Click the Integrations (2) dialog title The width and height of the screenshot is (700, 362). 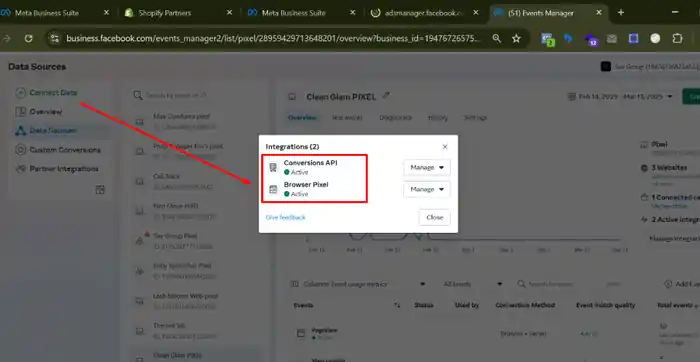tap(292, 146)
